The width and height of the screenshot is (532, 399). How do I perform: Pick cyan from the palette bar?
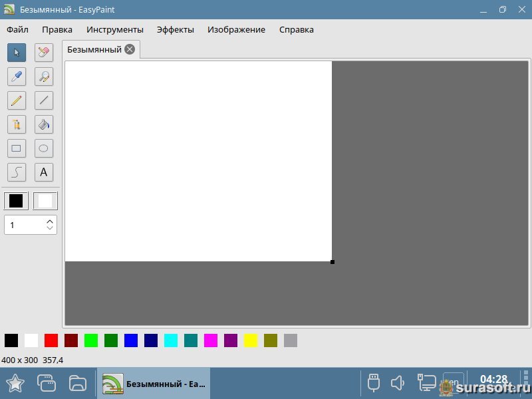(171, 340)
